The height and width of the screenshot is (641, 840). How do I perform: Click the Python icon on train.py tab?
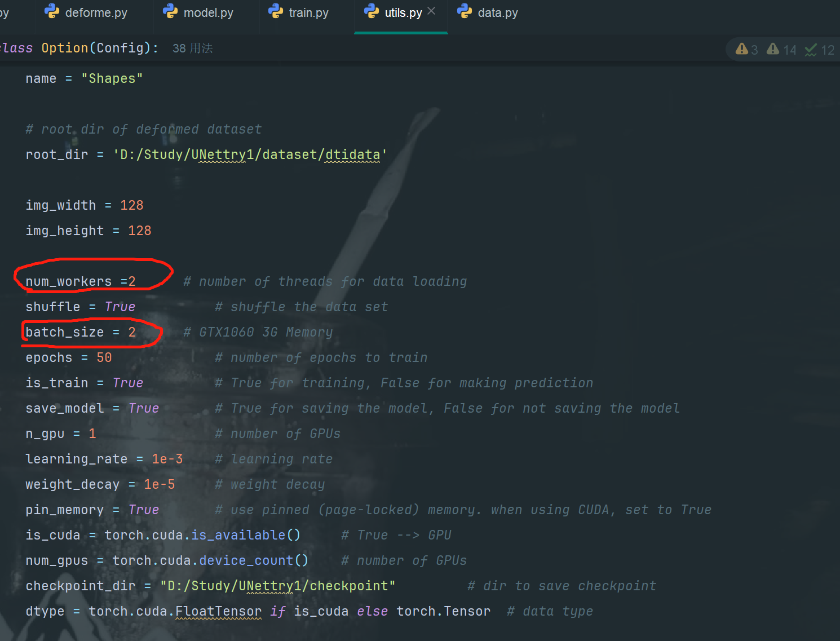pyautogui.click(x=275, y=11)
